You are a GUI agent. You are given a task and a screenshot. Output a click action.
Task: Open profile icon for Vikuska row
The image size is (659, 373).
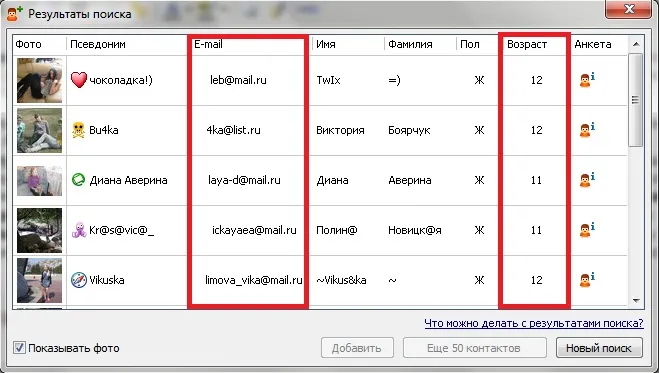click(x=587, y=279)
